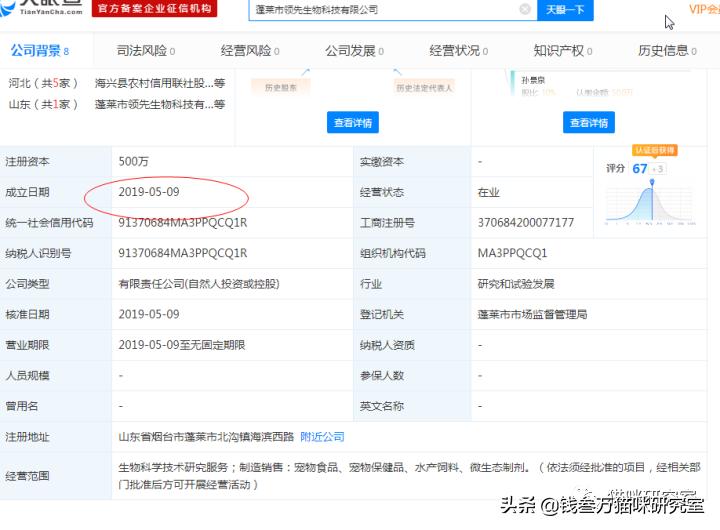Viewport: 720px width, 530px height.
Task: Open 海兴县农村信用联社股...等 company link
Action: (160, 83)
